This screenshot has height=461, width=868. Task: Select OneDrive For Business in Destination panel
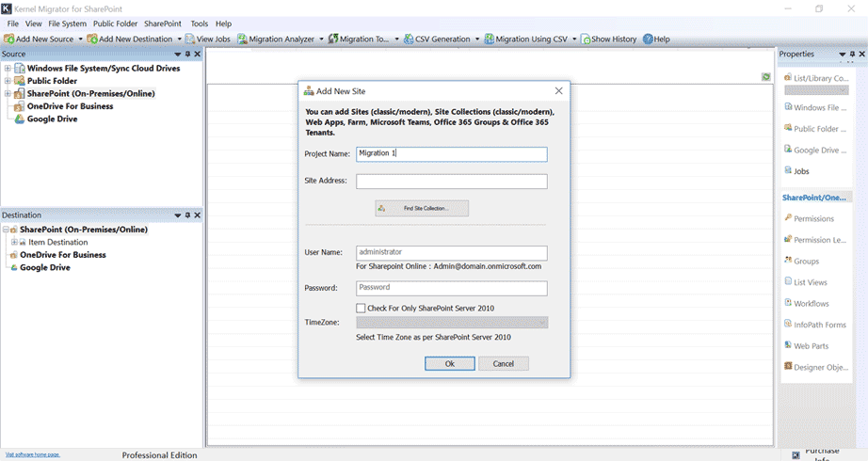pos(62,255)
